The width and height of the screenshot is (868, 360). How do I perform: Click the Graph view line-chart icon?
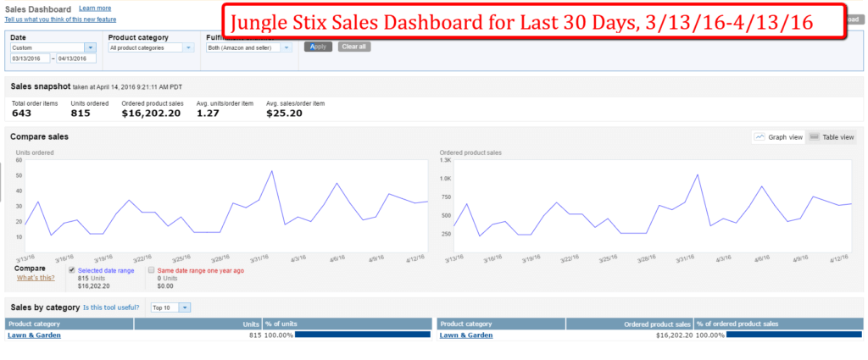[x=760, y=136]
